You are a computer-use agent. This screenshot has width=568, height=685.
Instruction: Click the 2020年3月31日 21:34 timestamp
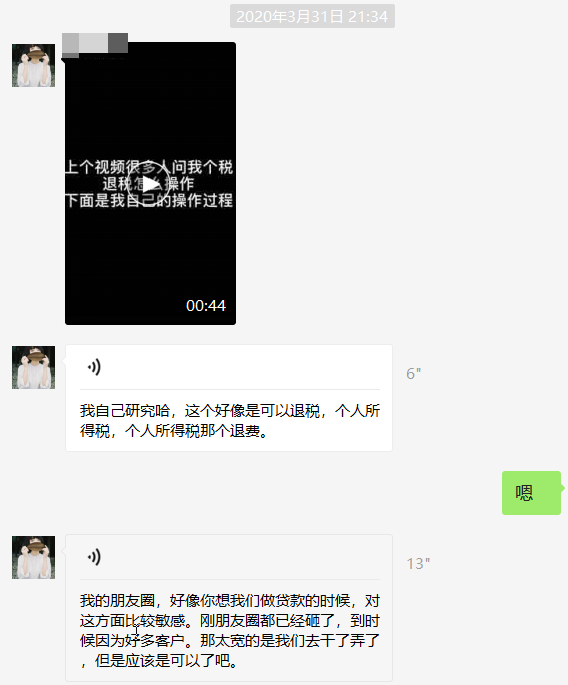(312, 17)
